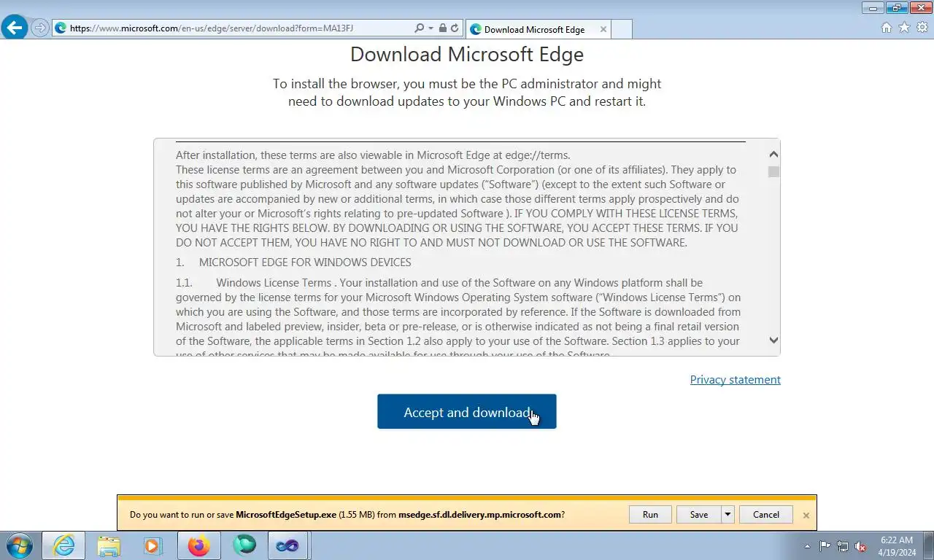Open the Privacy statement link
Image resolution: width=934 pixels, height=560 pixels.
735,380
